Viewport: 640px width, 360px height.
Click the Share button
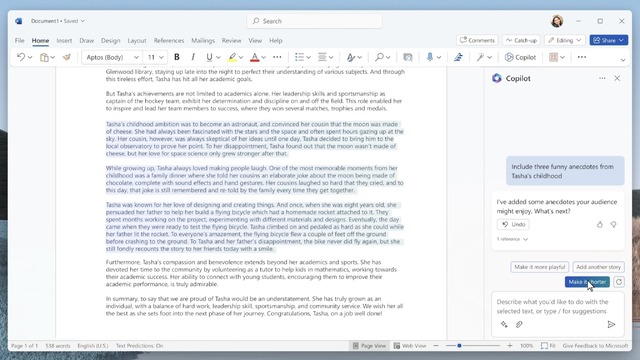tap(609, 40)
